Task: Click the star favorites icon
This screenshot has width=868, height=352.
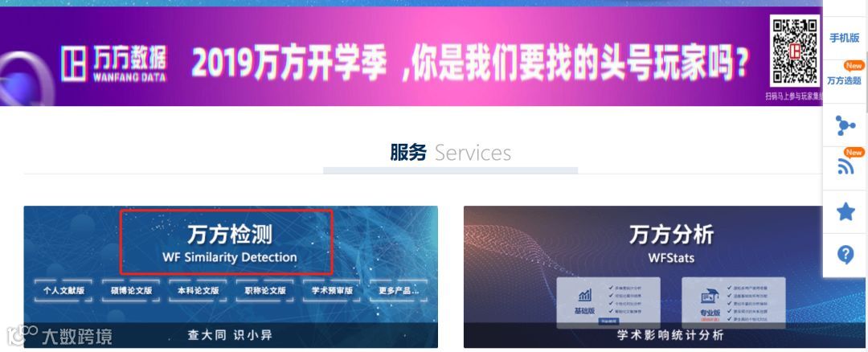Action: click(x=845, y=211)
